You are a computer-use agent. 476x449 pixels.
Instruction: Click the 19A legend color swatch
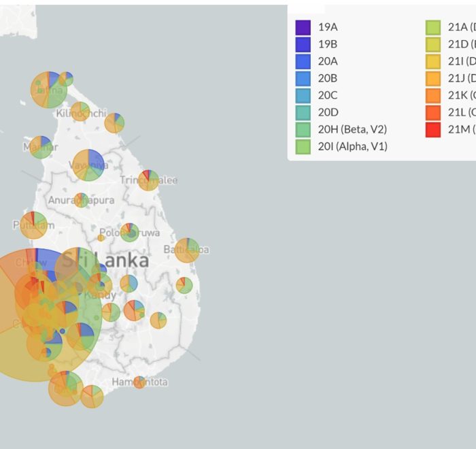(x=303, y=27)
